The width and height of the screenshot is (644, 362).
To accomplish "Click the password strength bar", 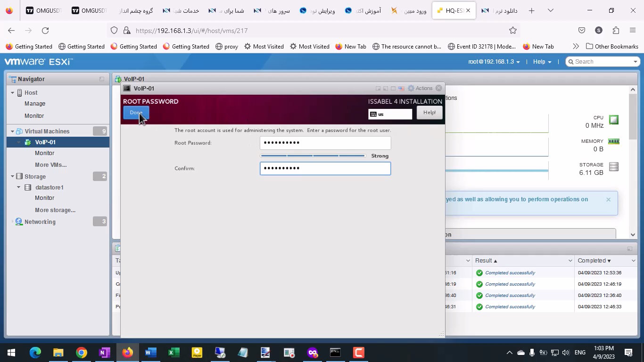I will (313, 156).
